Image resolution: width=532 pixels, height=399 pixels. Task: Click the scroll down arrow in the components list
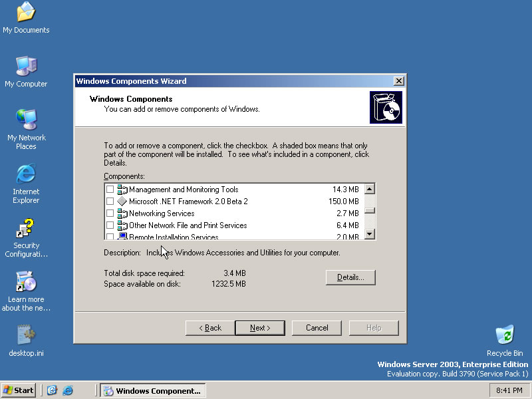click(370, 234)
